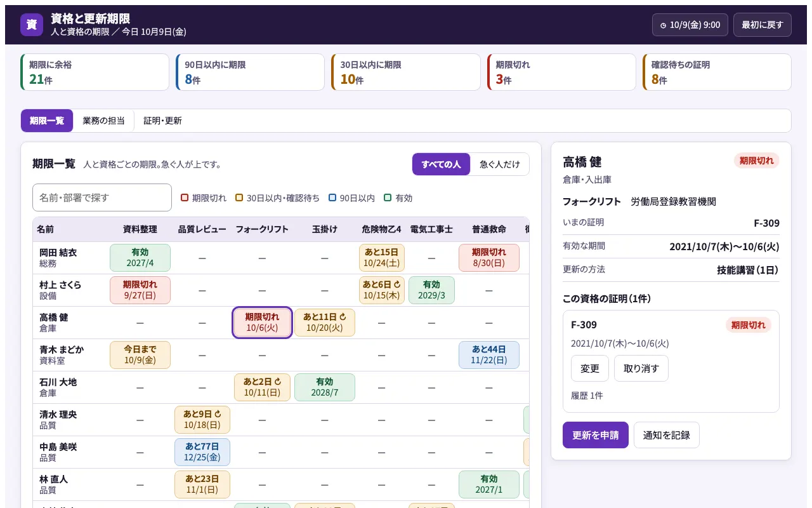Click the 石川 大地 name cell

click(x=70, y=387)
